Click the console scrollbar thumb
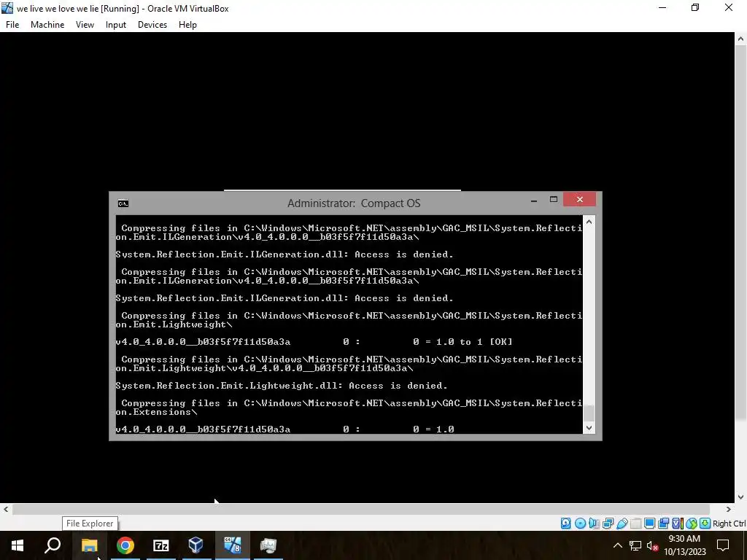 click(589, 413)
